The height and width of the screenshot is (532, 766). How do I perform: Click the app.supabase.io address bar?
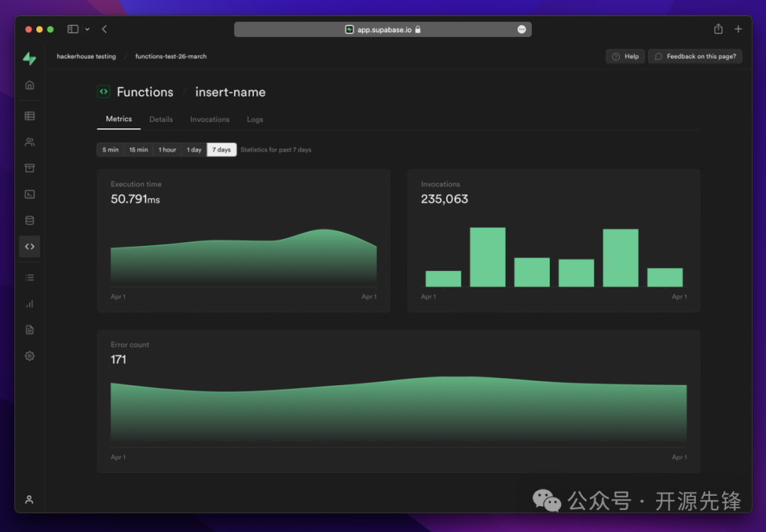382,29
